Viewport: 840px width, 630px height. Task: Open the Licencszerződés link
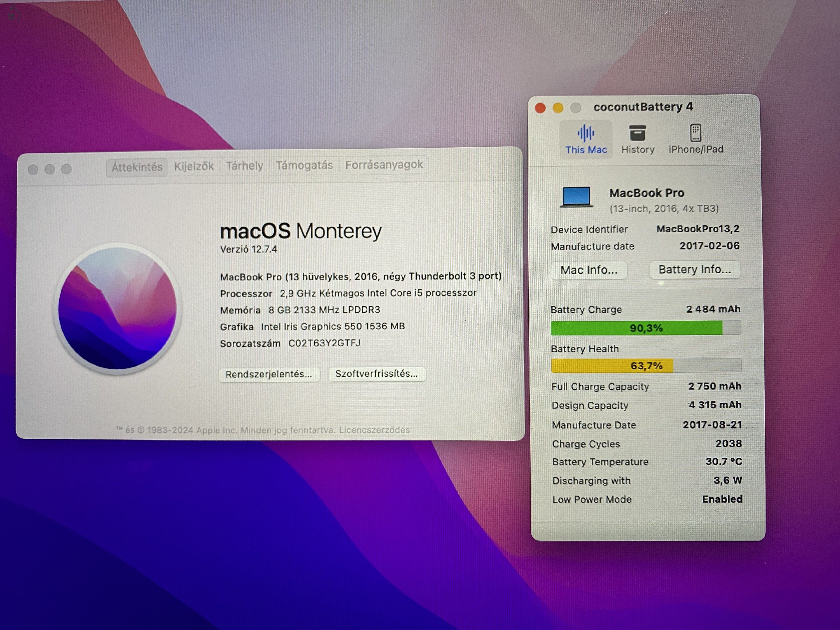374,430
